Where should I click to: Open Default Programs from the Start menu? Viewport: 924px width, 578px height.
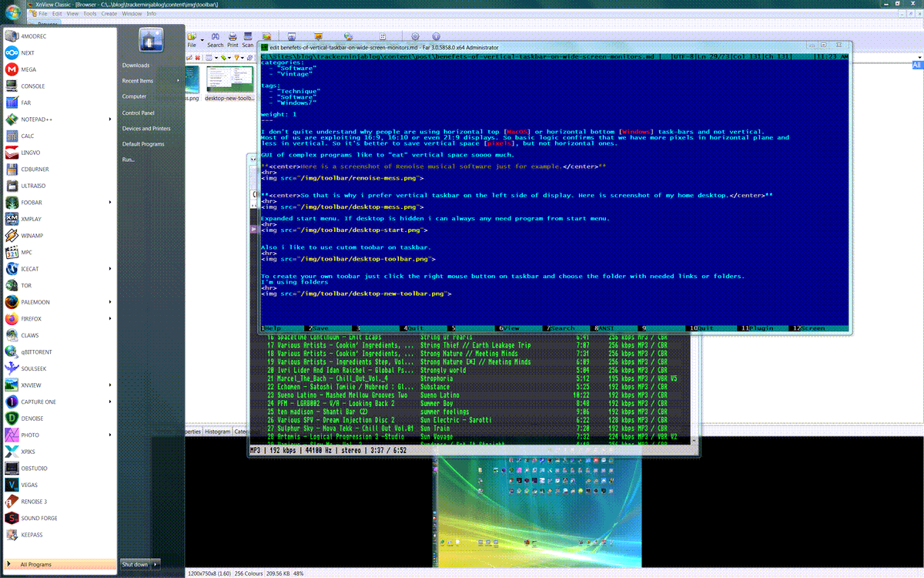tap(143, 144)
